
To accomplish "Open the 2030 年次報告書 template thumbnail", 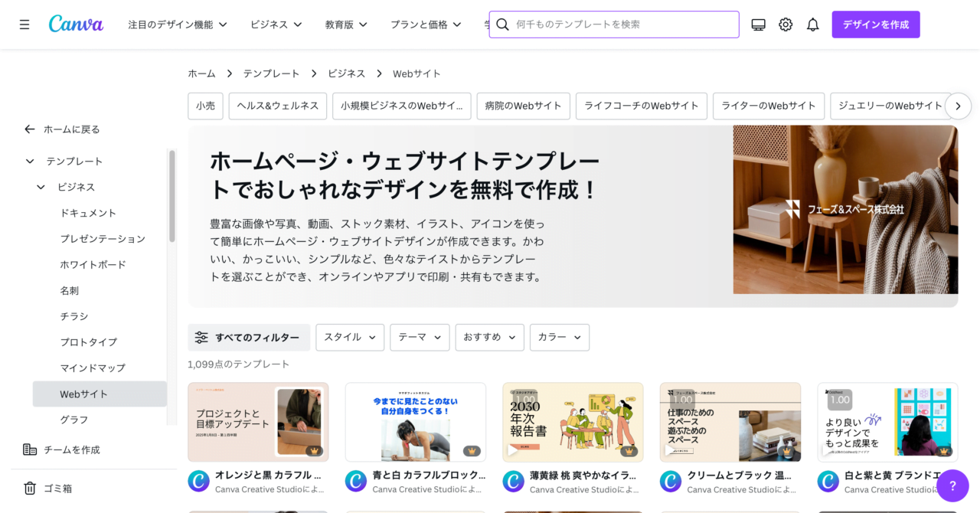I will point(573,422).
